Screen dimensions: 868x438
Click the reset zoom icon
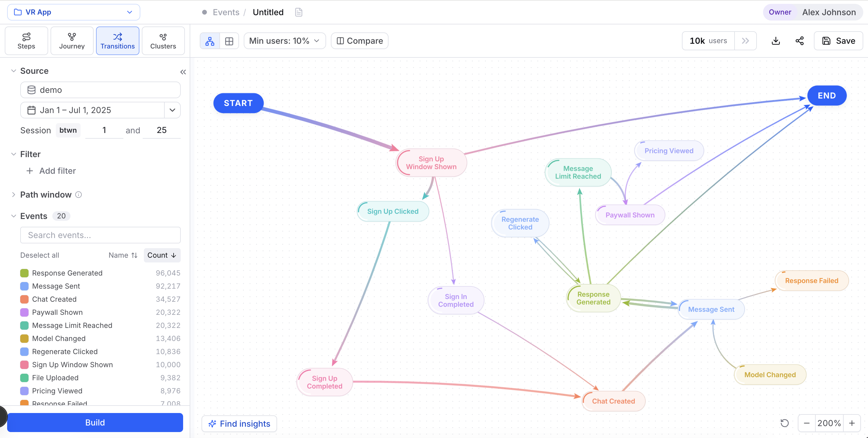pyautogui.click(x=784, y=423)
